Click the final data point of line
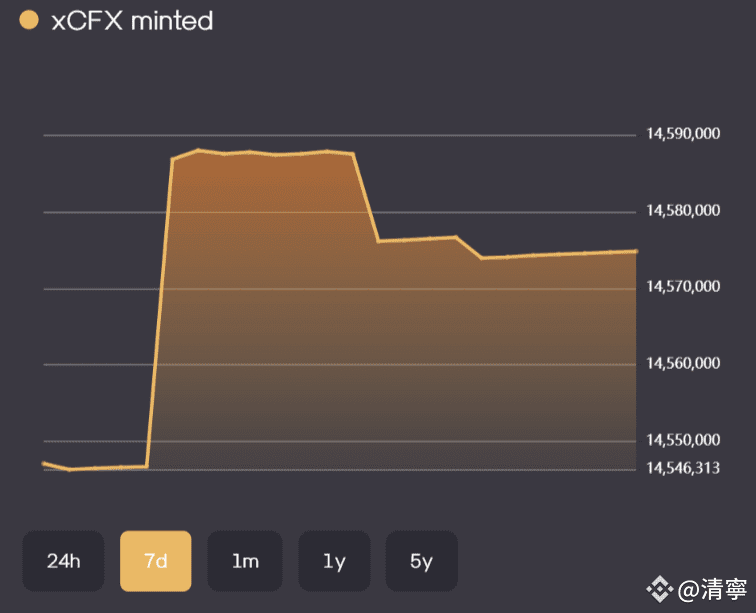The image size is (756, 613). point(636,251)
